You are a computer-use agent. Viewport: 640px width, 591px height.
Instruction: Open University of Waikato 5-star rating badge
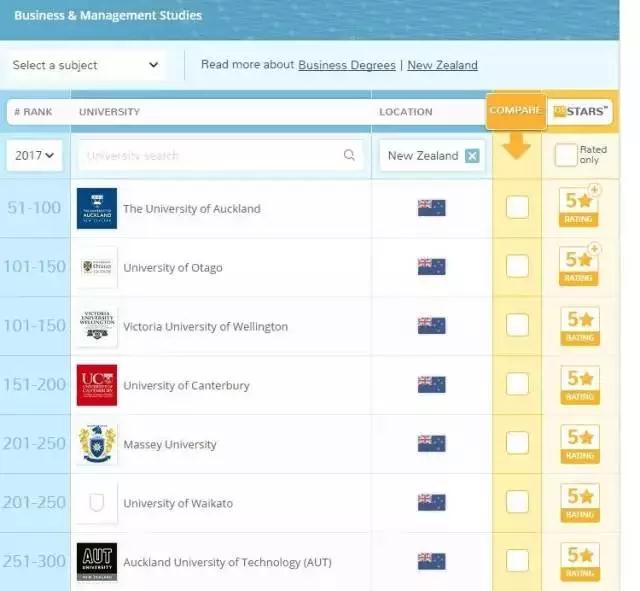click(x=579, y=501)
